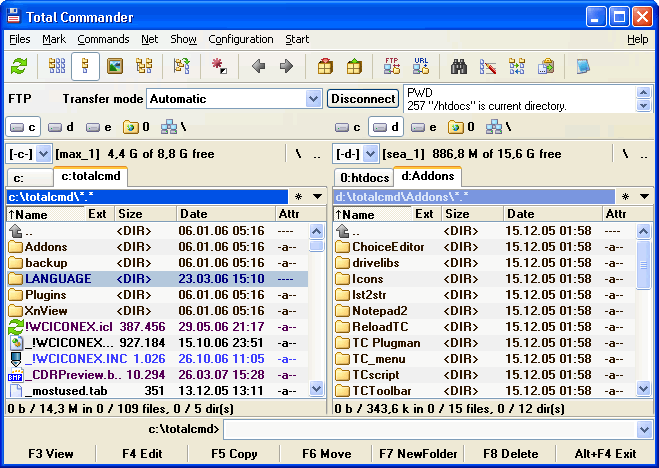
Task: Click the FTP connect toolbar icon
Action: (392, 67)
